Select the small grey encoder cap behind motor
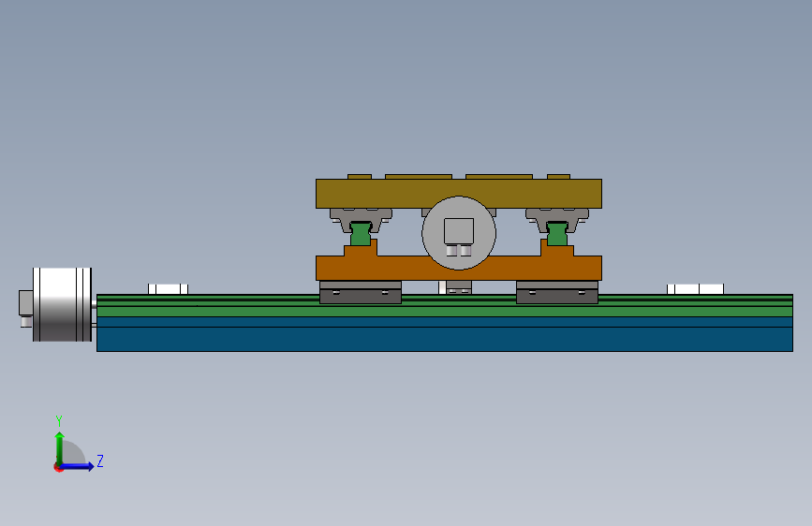Viewport: 812px width, 526px height. pyautogui.click(x=26, y=303)
